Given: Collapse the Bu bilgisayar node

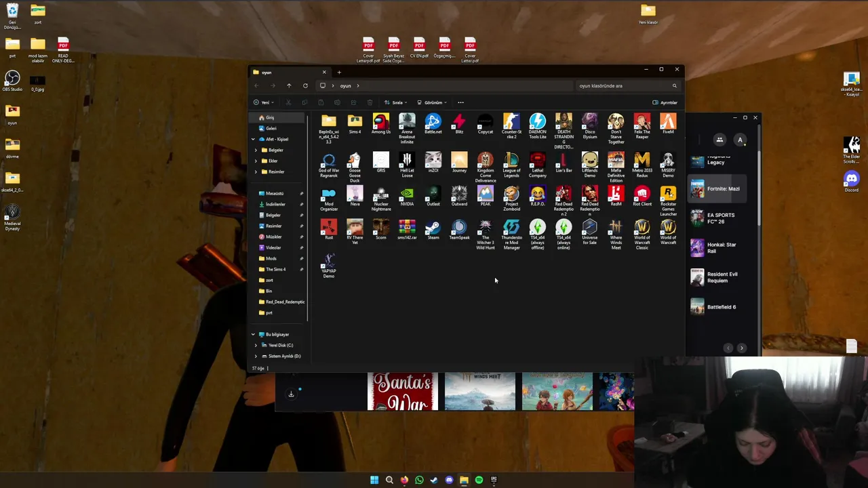Looking at the screenshot, I should [253, 334].
